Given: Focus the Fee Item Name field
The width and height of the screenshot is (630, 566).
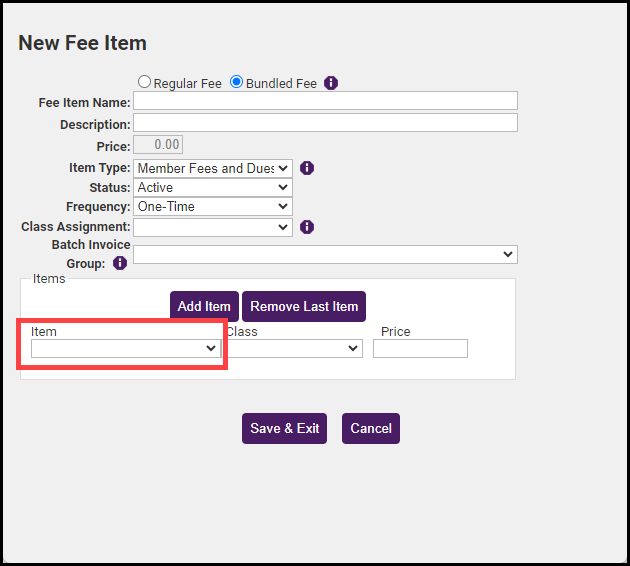Looking at the screenshot, I should [x=325, y=101].
